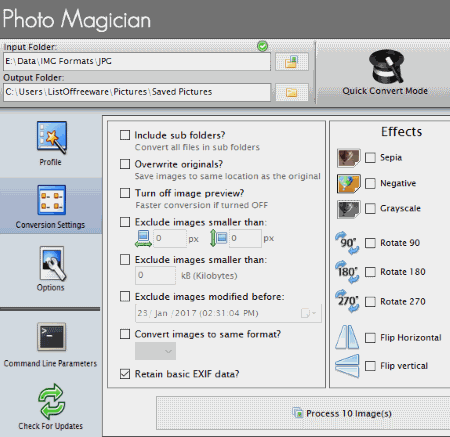The height and width of the screenshot is (437, 450).
Task: Open the Profile section icon
Action: (52, 137)
